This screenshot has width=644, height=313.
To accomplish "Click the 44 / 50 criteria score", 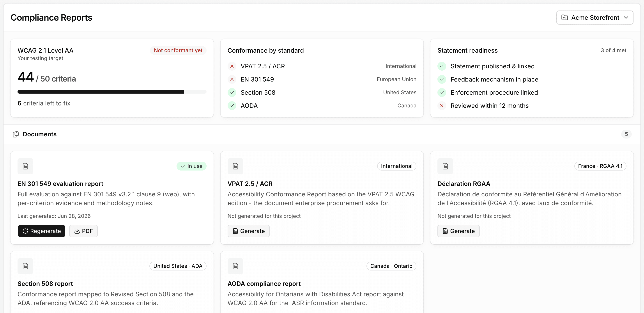I will (x=47, y=77).
